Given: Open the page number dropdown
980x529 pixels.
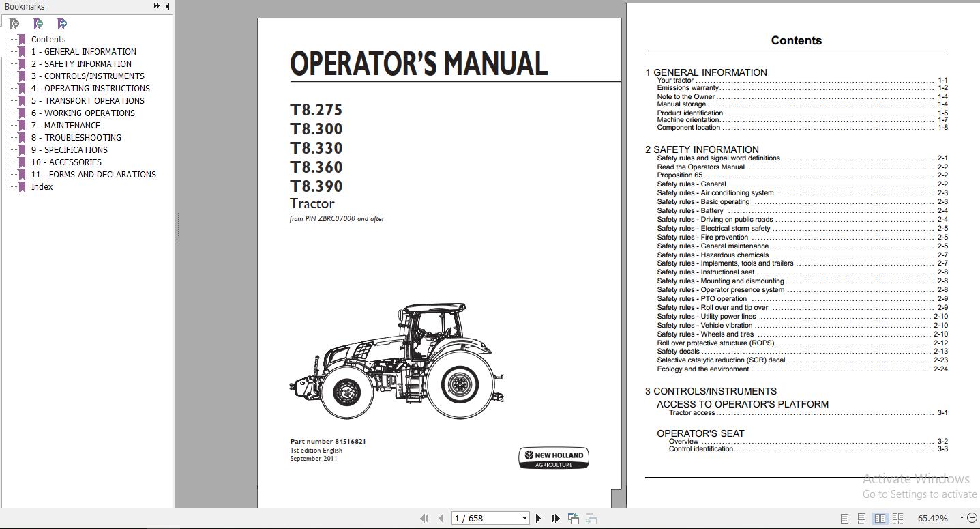Looking at the screenshot, I should tap(524, 519).
